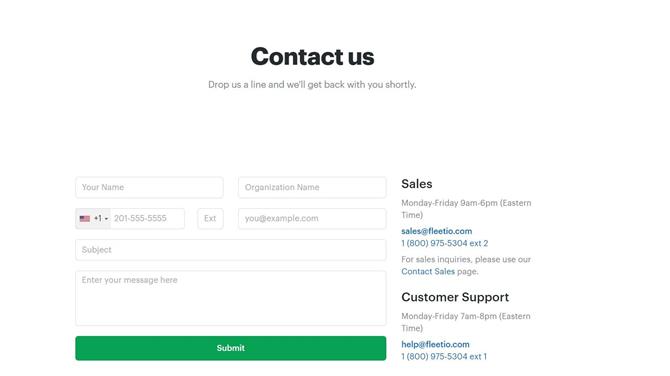Click the Contact us heading
670x376 pixels.
312,56
